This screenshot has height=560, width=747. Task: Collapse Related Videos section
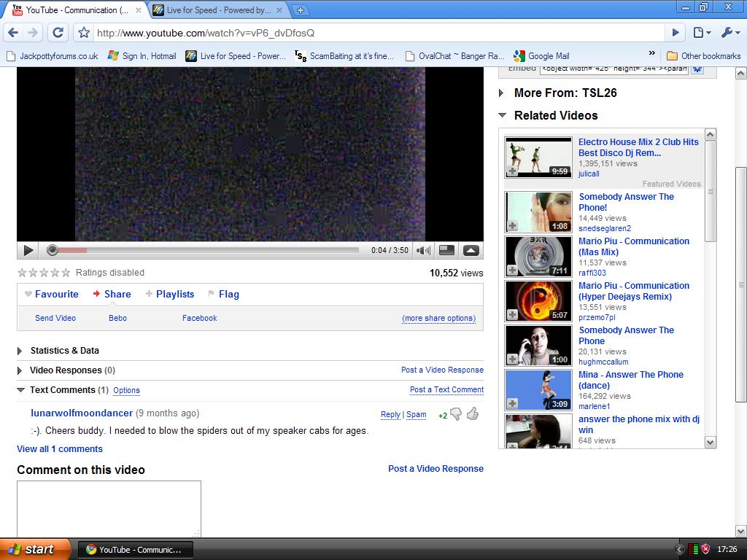(502, 115)
